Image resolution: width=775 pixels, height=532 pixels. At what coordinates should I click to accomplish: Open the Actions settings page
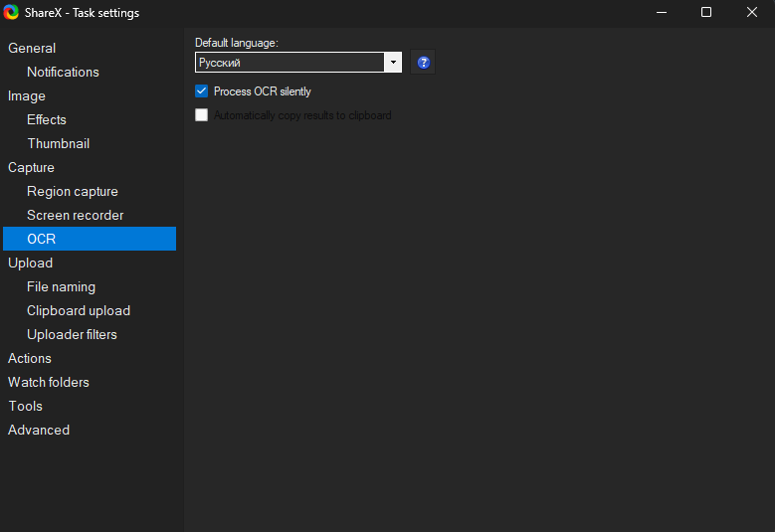(30, 358)
